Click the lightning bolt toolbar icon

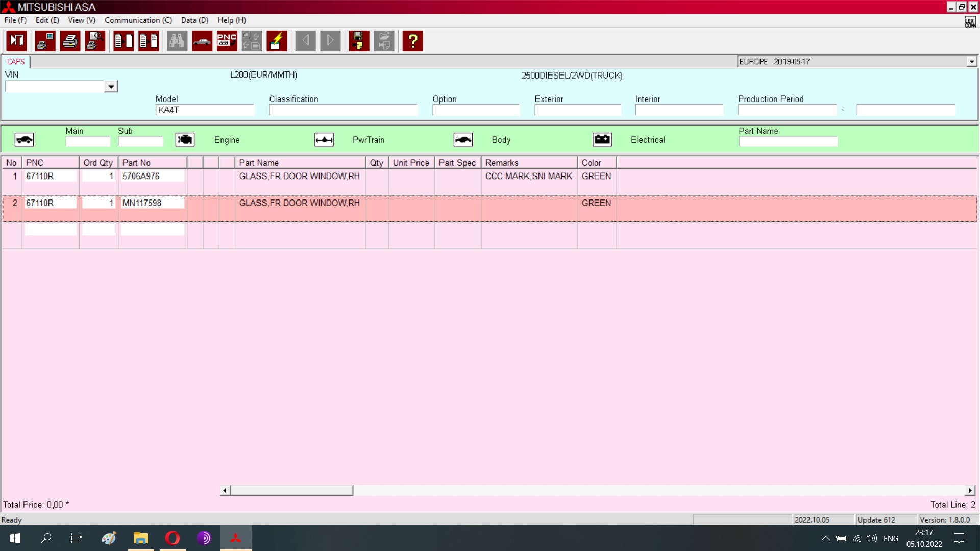click(277, 41)
